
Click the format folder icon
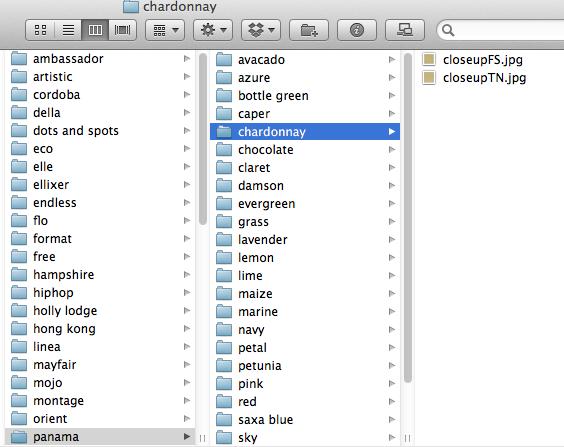click(x=19, y=238)
